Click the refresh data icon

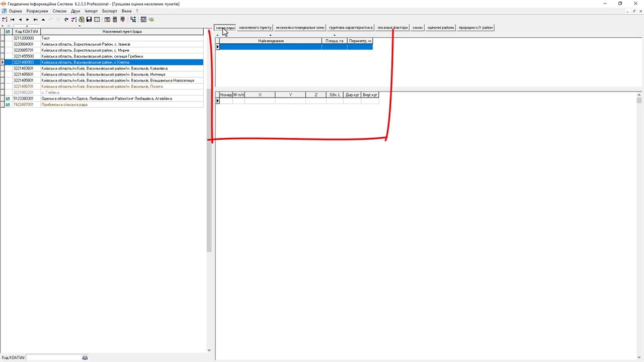[x=66, y=20]
